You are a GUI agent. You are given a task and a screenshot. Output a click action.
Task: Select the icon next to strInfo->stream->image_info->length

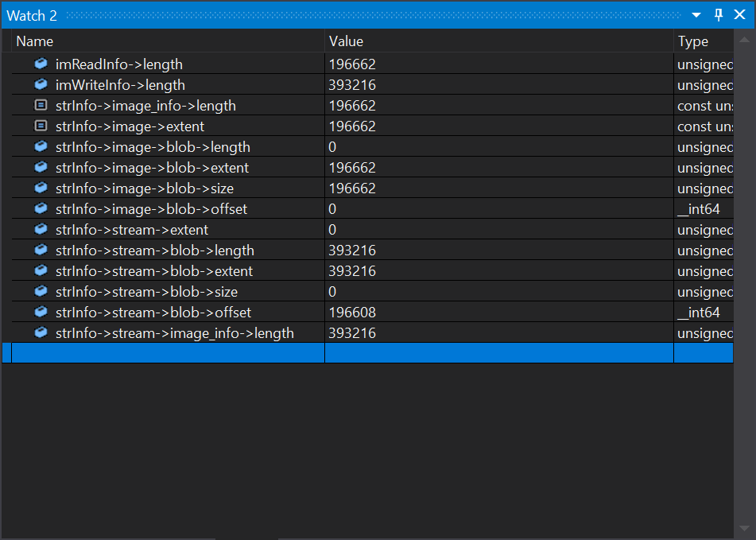40,332
